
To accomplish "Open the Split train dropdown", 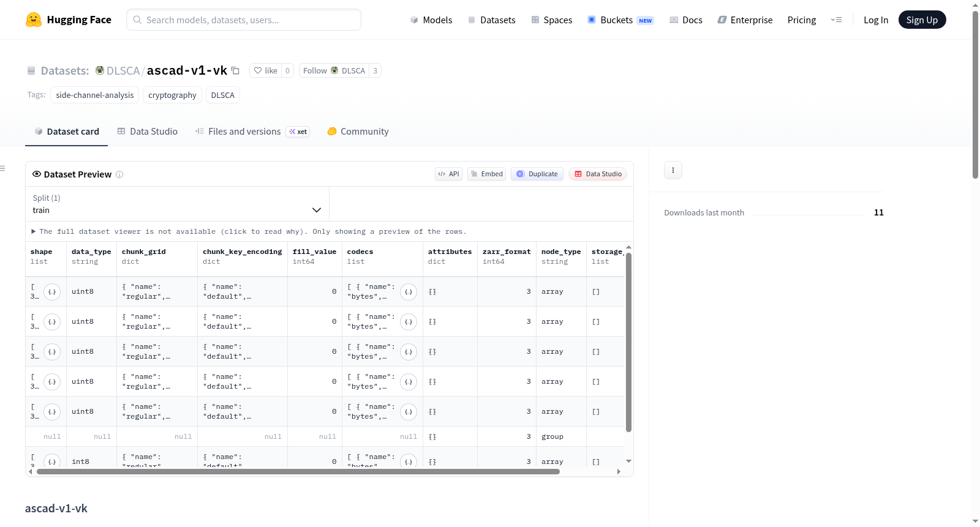I will pyautogui.click(x=177, y=204).
